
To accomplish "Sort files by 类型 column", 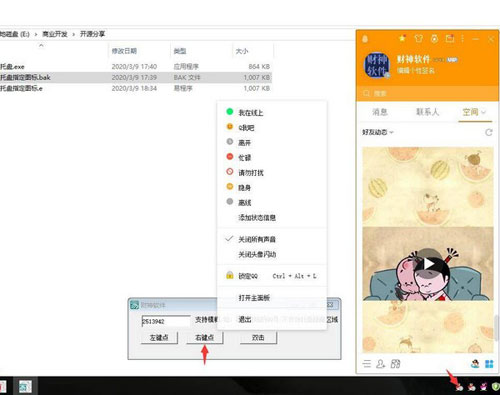I will point(180,51).
